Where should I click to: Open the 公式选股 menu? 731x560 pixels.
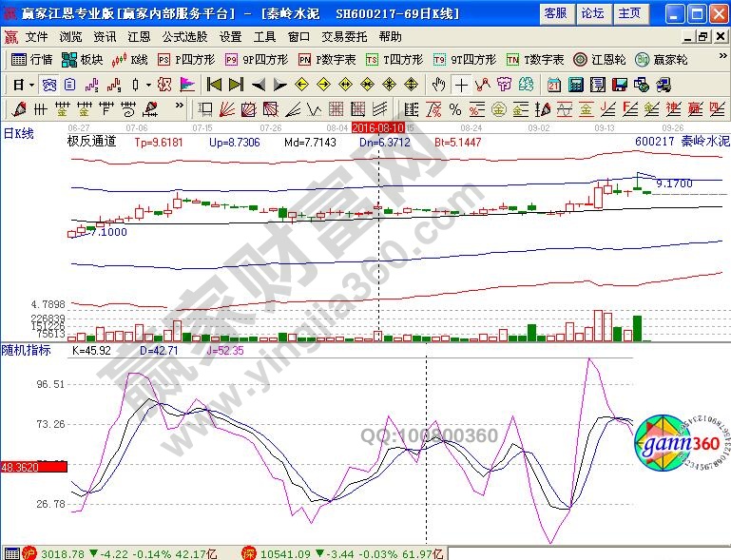pos(183,36)
